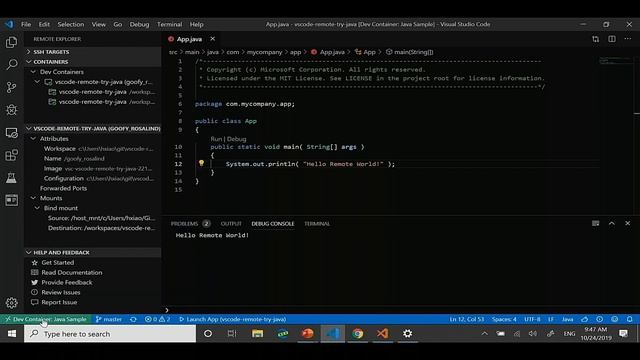This screenshot has height=360, width=640.
Task: Click the Ln 12, Col 53 cursor position
Action: [x=467, y=319]
